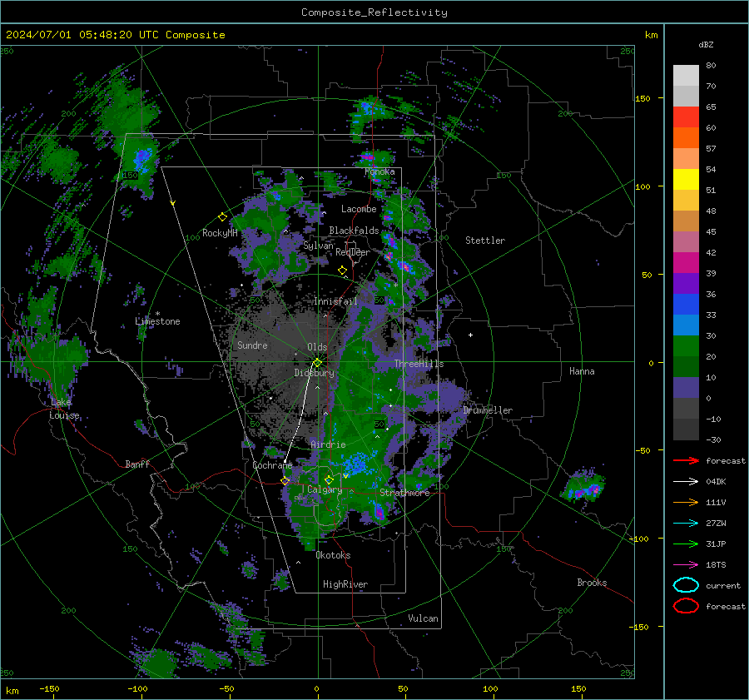This screenshot has width=749, height=700.
Task: Click the Drumheller city label
Action: pos(488,410)
